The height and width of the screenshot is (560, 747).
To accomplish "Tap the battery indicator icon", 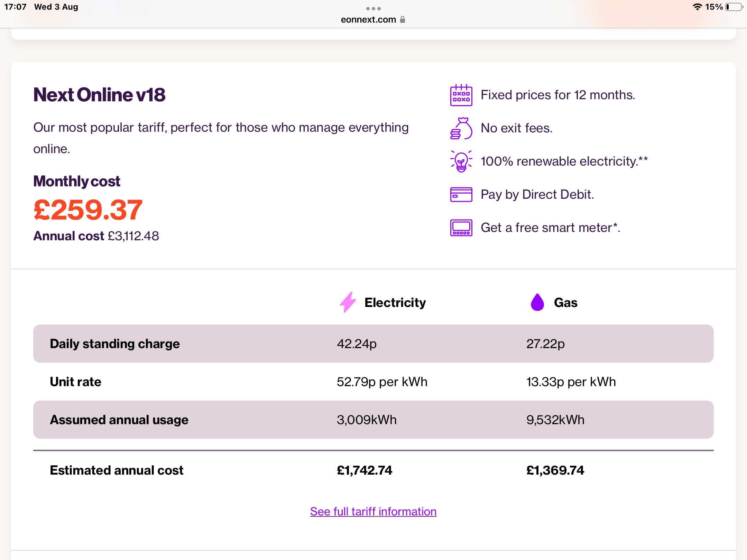I will pos(734,7).
